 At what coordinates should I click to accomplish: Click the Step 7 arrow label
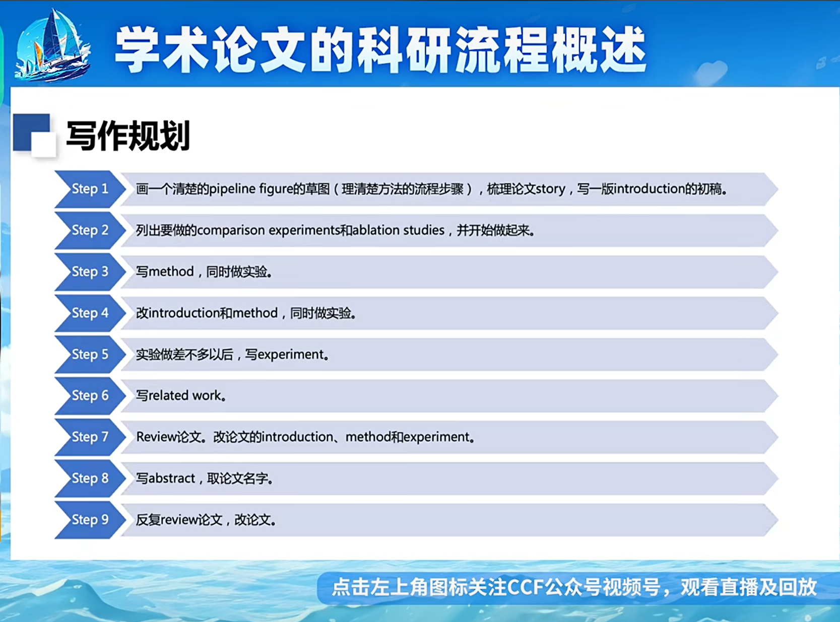coord(90,437)
